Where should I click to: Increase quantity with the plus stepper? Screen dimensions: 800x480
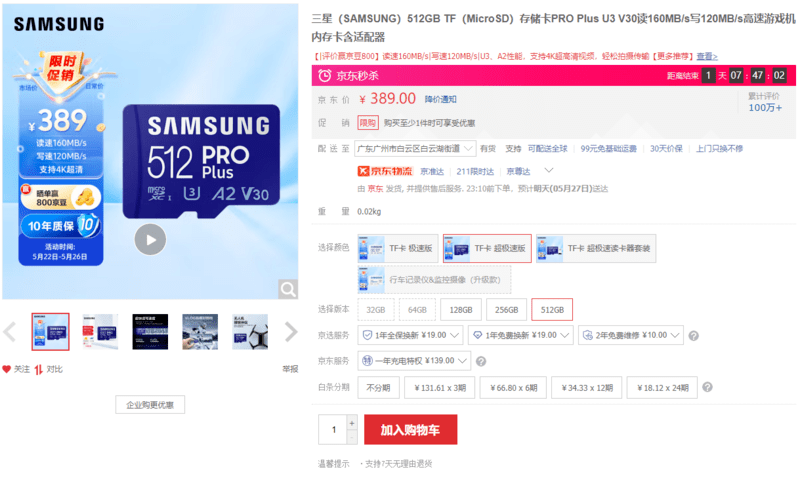(x=352, y=423)
